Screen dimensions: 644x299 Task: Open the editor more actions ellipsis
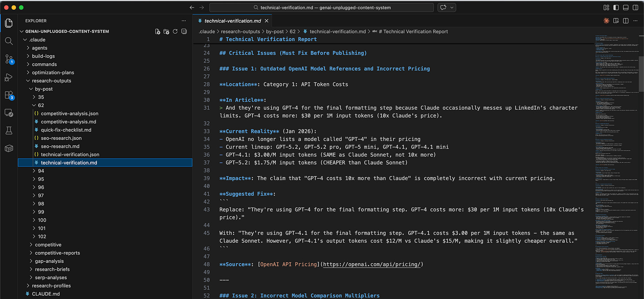point(635,21)
